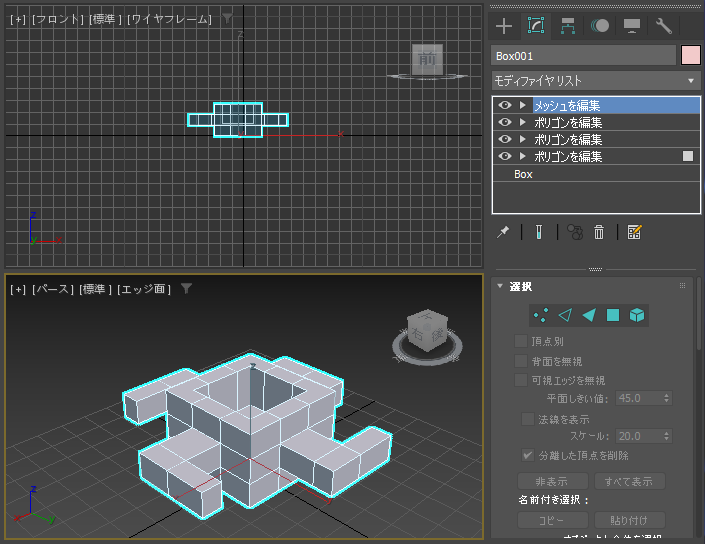Screen dimensions: 705x544
Task: Click the 非表示 button
Action: (553, 482)
